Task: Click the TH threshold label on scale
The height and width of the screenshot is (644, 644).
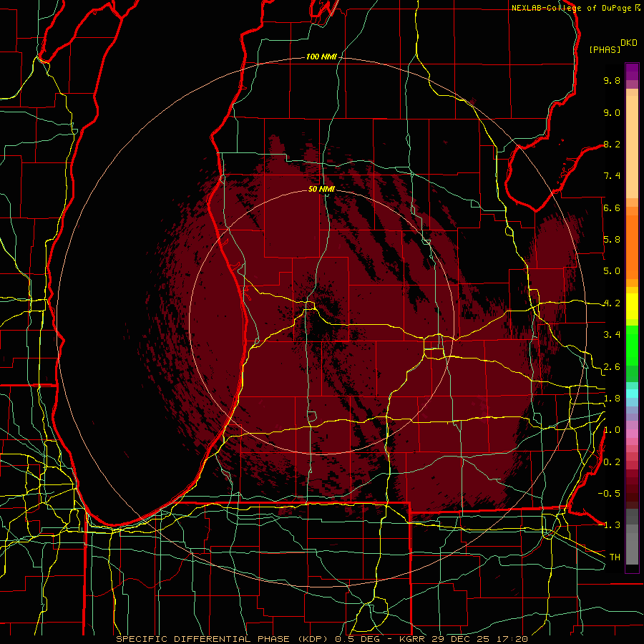Action: (x=615, y=557)
